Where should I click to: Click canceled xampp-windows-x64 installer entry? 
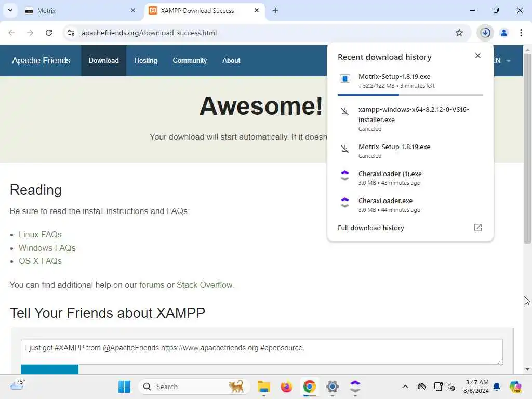(x=410, y=119)
